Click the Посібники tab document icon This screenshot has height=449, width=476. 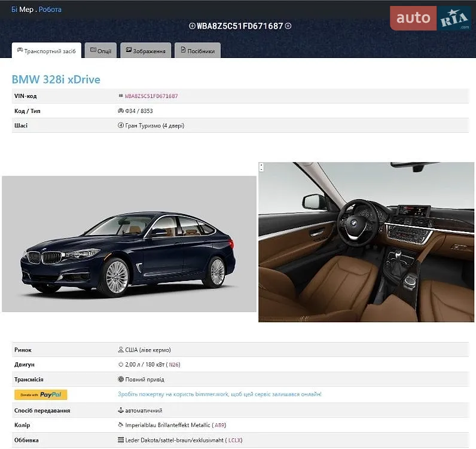click(183, 50)
